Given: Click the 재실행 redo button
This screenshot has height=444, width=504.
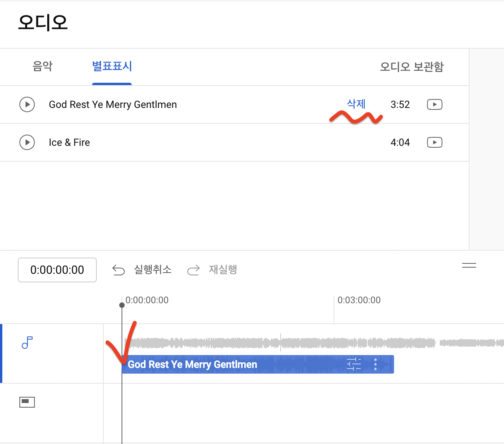Looking at the screenshot, I should (x=212, y=270).
